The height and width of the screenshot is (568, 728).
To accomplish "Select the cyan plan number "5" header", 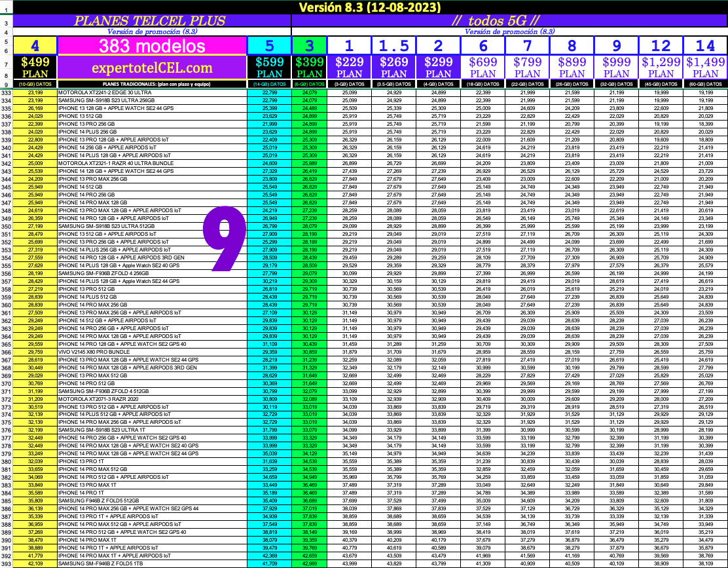I will pos(269,45).
